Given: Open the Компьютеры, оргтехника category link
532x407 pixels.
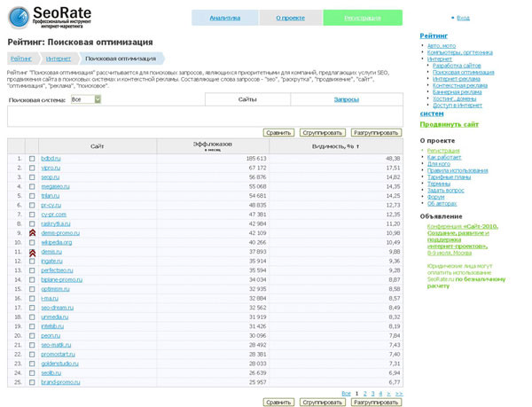Looking at the screenshot, I should pyautogui.click(x=459, y=52).
